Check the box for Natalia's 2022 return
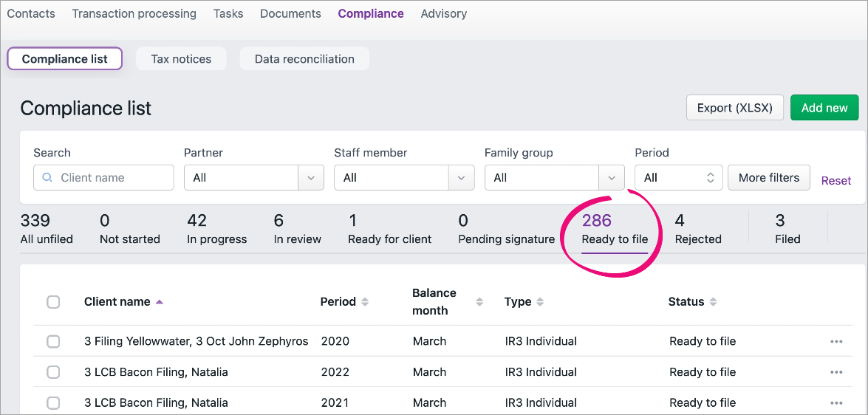 pyautogui.click(x=53, y=372)
